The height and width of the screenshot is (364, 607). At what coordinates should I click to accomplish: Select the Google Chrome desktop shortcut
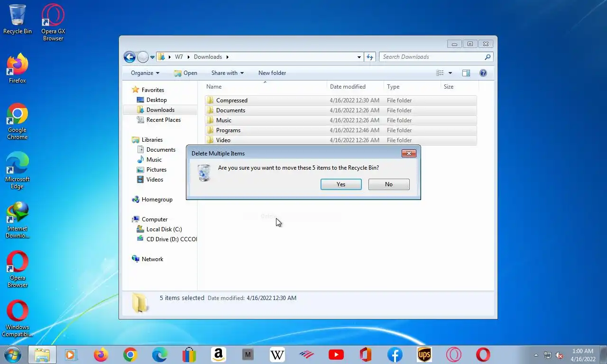[x=18, y=121]
